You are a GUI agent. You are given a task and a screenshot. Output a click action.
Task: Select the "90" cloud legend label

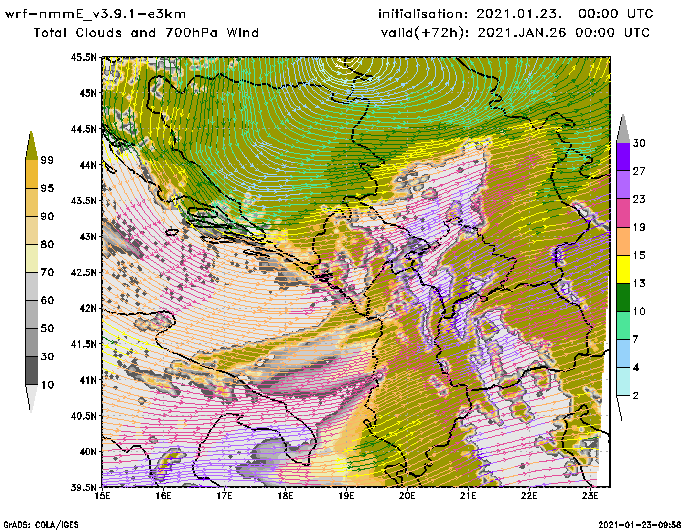click(x=47, y=216)
